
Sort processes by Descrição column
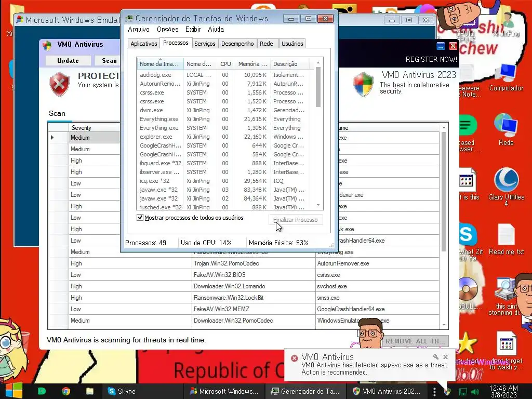(x=289, y=64)
